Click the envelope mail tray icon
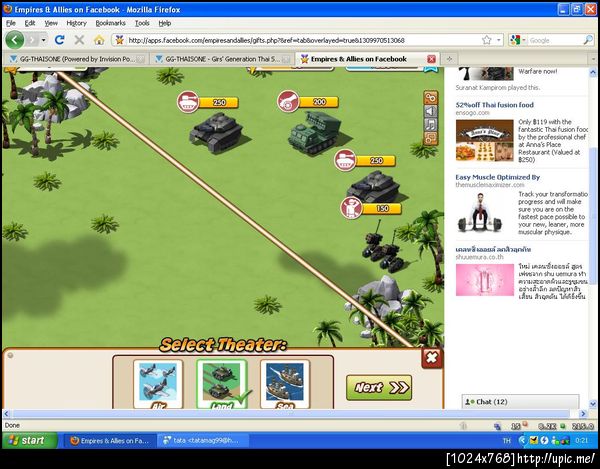600x469 pixels. (x=533, y=441)
